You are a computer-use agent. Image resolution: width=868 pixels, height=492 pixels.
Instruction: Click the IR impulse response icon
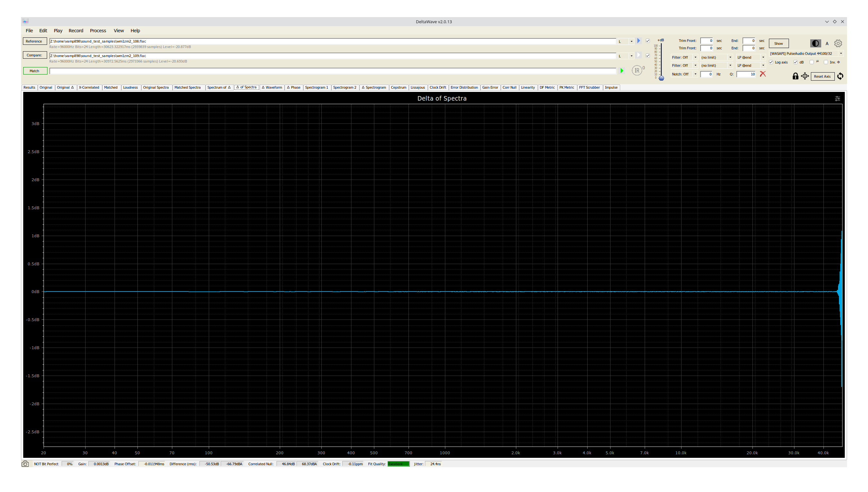pos(637,70)
